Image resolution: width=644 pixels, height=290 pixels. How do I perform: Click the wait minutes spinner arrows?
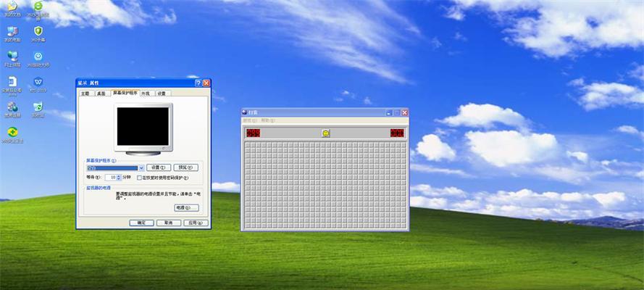click(x=119, y=178)
